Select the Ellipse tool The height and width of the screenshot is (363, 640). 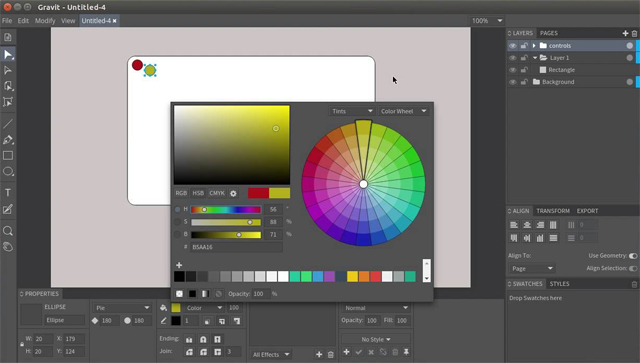8,171
